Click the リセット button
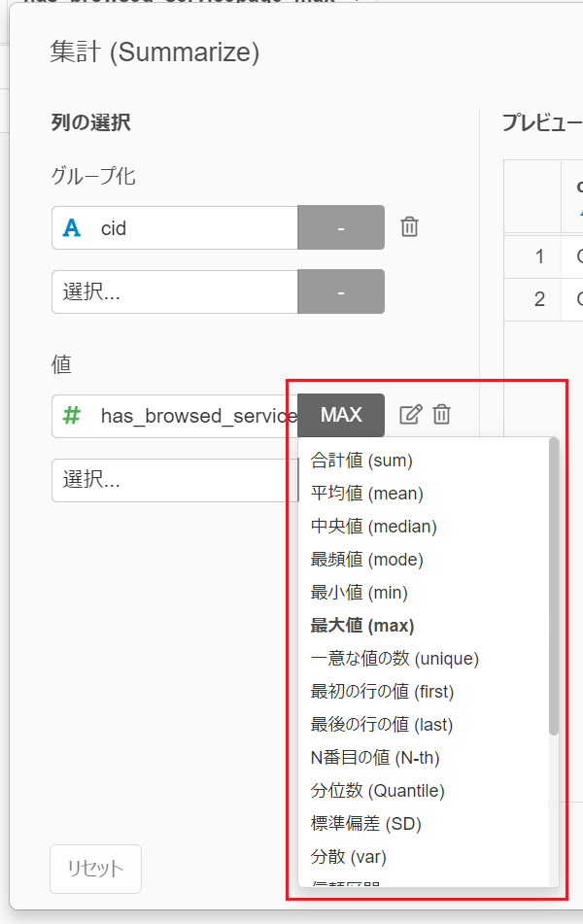Viewport: 583px width, 924px height. pyautogui.click(x=95, y=869)
